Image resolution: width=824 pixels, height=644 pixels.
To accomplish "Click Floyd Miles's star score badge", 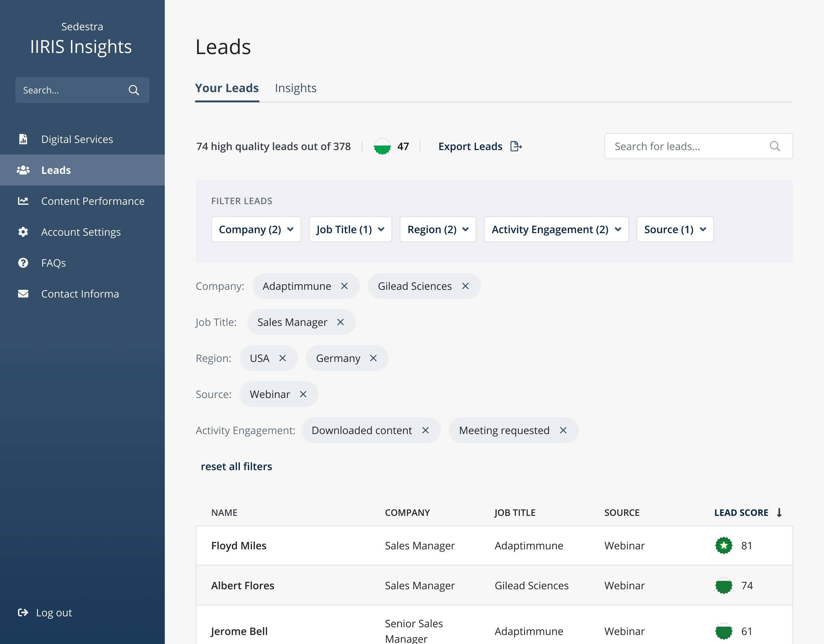I will (x=724, y=545).
